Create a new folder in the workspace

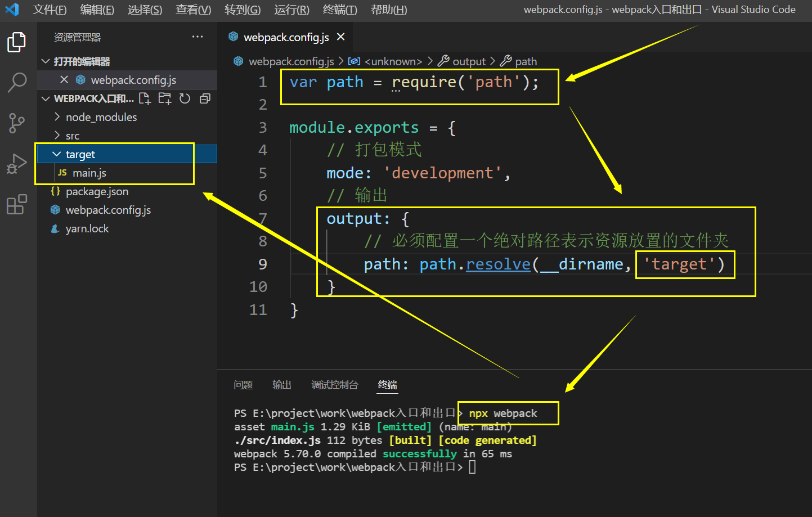click(x=165, y=98)
